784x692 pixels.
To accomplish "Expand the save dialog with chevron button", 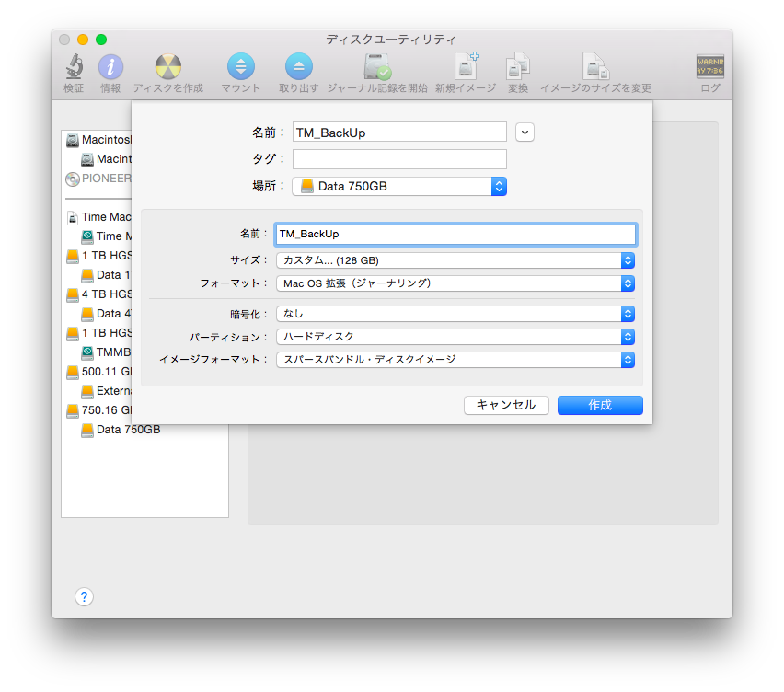I will tap(525, 133).
